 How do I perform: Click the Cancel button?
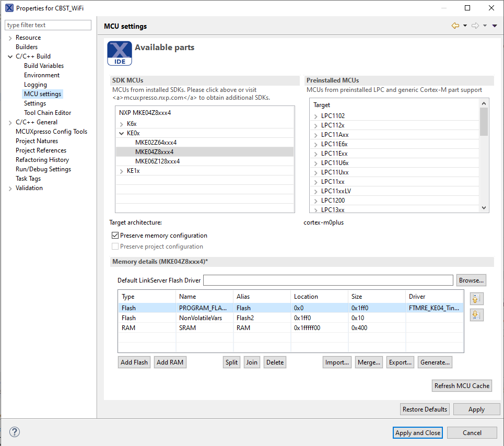coord(472,433)
